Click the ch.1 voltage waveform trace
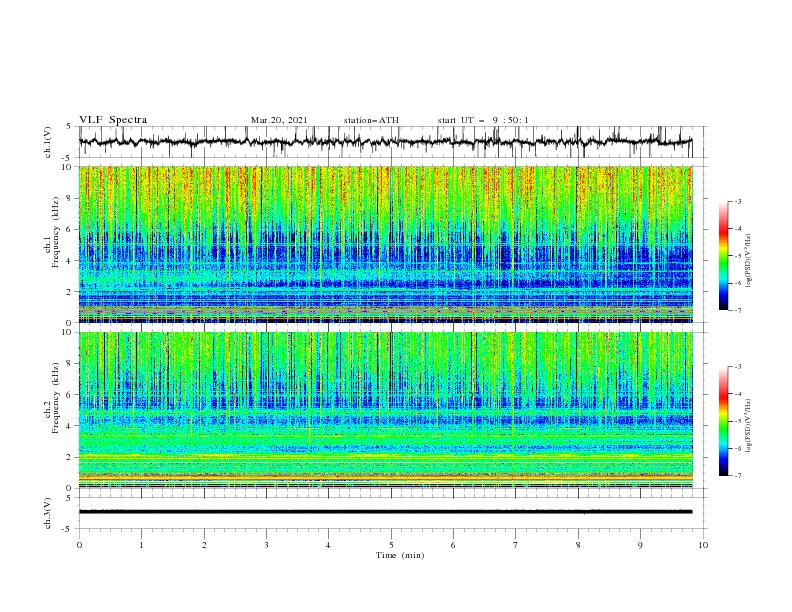The width and height of the screenshot is (792, 612). pyautogui.click(x=385, y=142)
